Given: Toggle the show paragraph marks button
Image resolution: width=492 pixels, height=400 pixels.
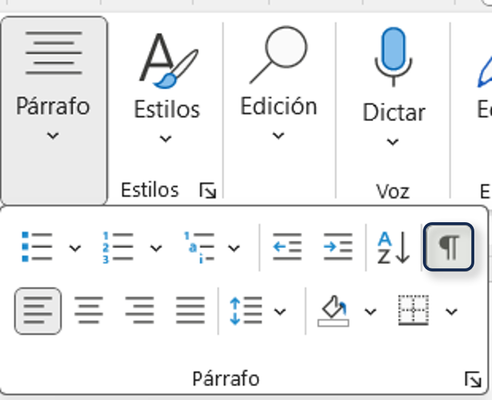Looking at the screenshot, I should tap(448, 247).
